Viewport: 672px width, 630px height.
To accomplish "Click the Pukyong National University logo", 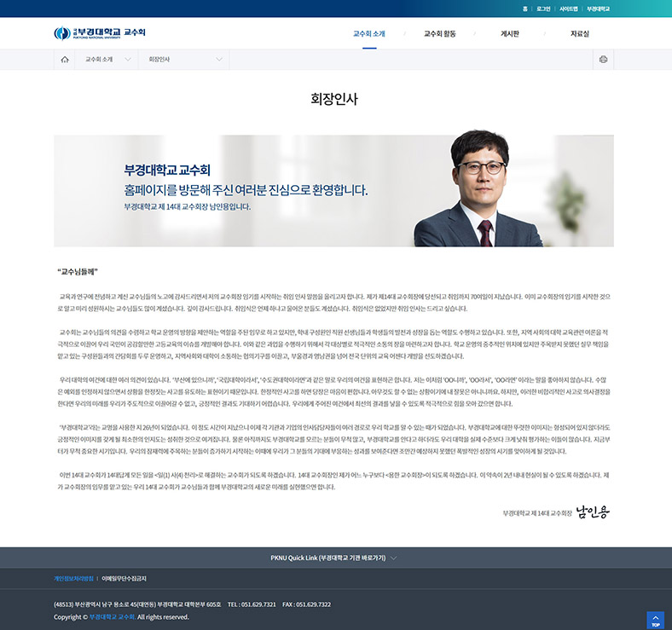I will tap(100, 33).
